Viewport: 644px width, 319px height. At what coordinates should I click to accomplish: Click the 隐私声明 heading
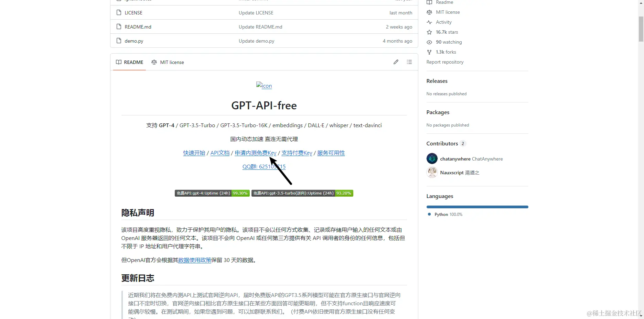[138, 213]
